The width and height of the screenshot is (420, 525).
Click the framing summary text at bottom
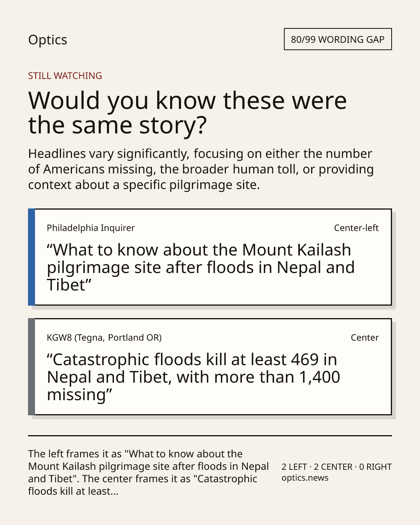(x=149, y=472)
